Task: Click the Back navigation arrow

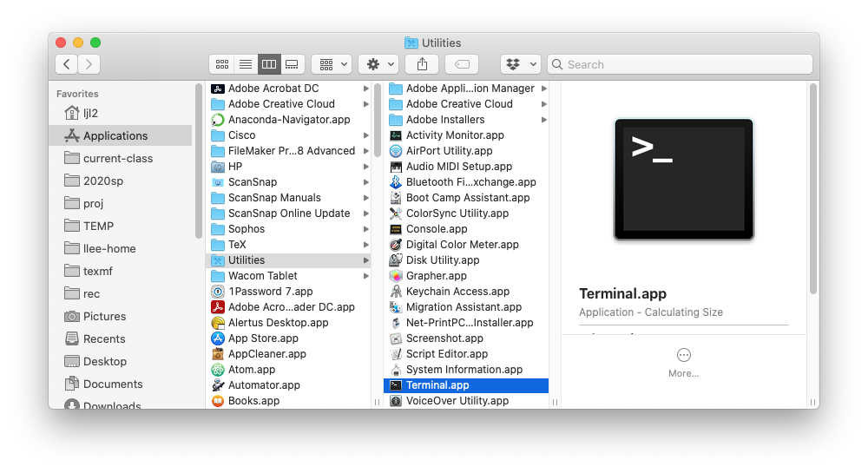Action: point(67,64)
